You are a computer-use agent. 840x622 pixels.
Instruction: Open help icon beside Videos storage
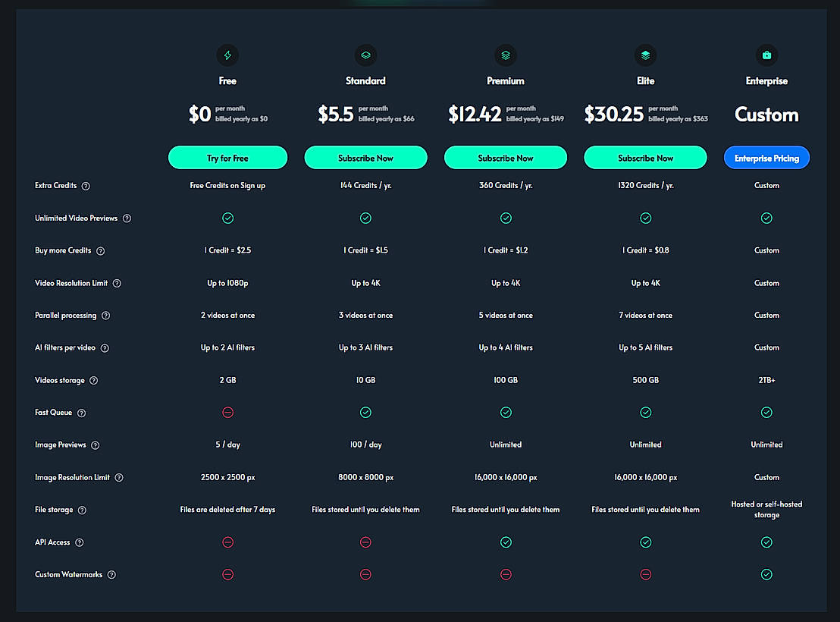tap(94, 380)
